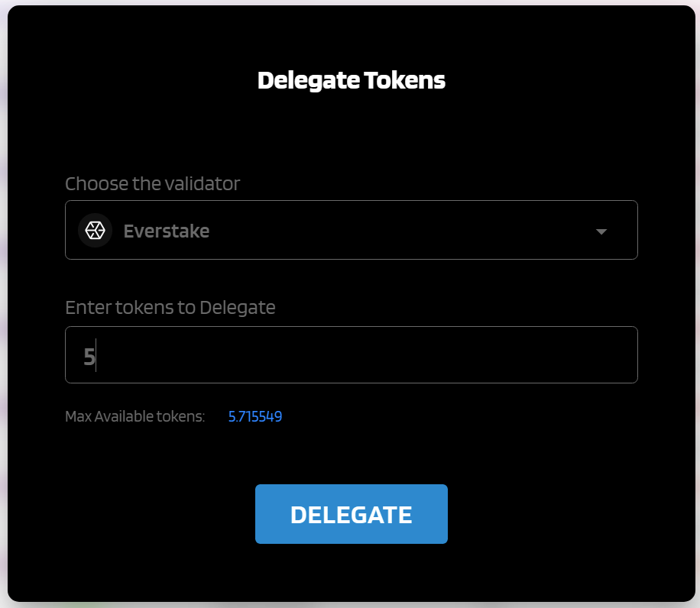Submit delegation with the DELEGATE button

pos(352,514)
